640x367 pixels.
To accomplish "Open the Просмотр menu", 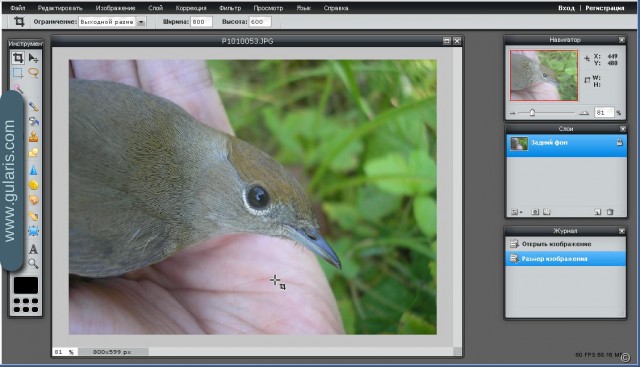I will click(x=268, y=8).
